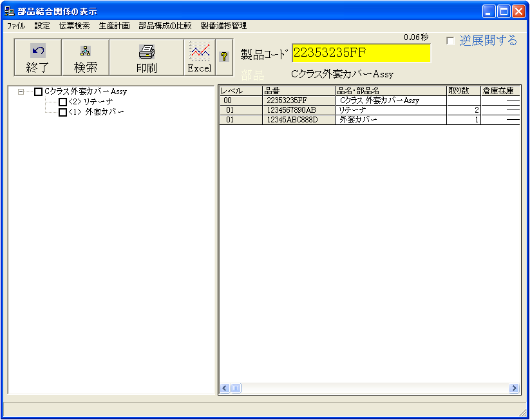The width and height of the screenshot is (530, 420).
Task: Click the yellow help question mark icon
Action: 224,57
